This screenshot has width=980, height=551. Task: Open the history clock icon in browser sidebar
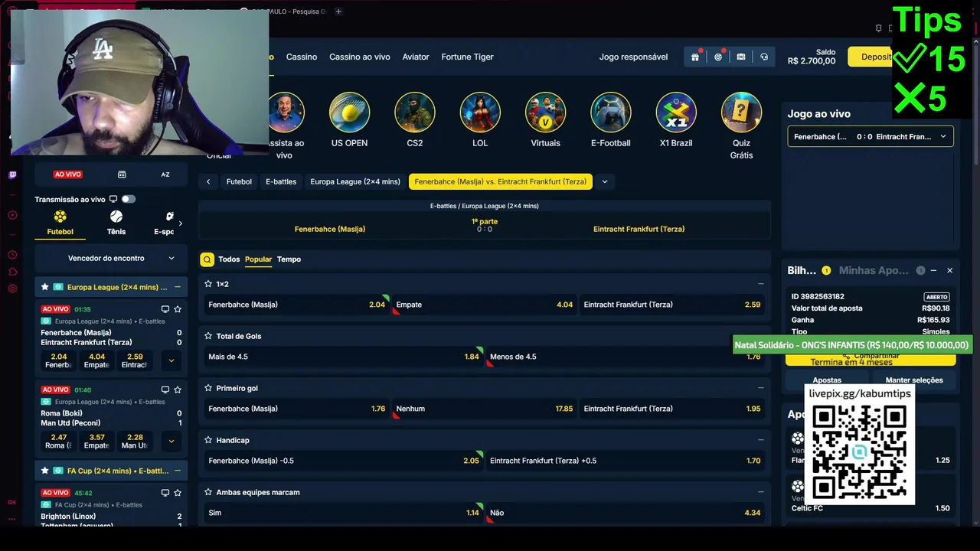coord(12,255)
